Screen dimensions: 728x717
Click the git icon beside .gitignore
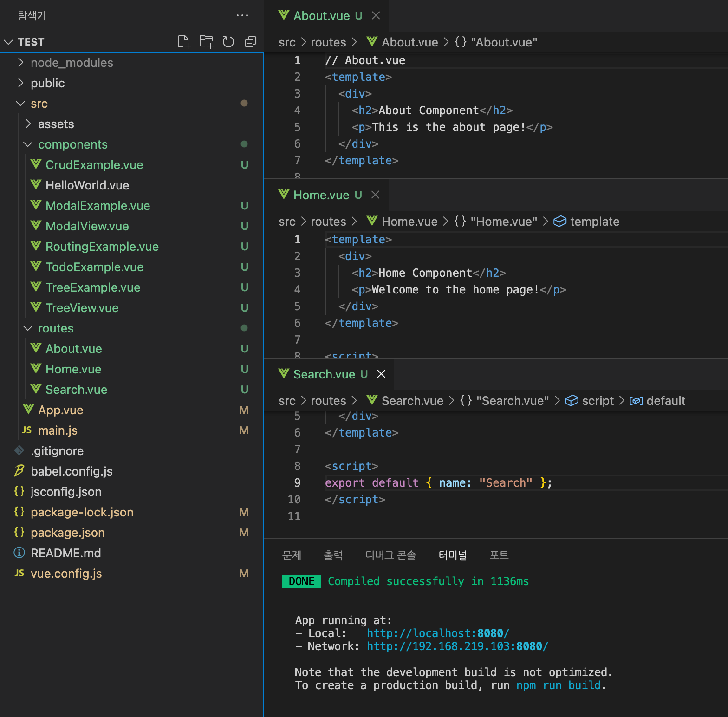pyautogui.click(x=19, y=450)
